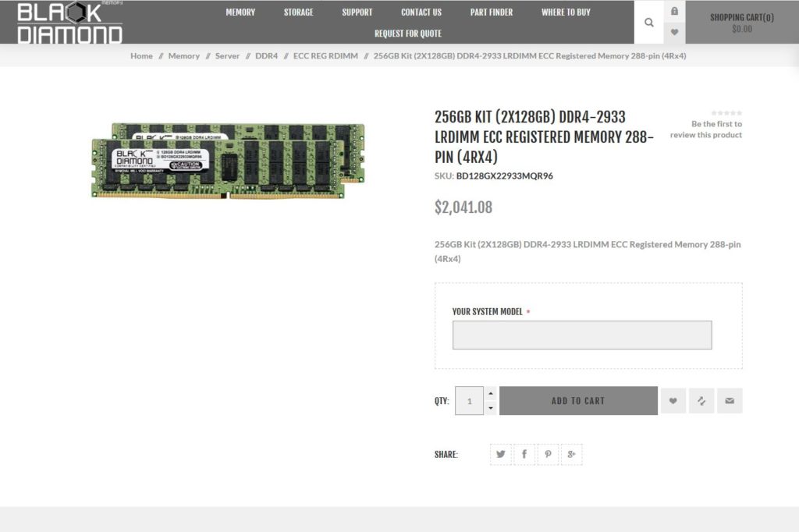Open the Shopping Cart summary
The image size is (799, 532).
[742, 23]
